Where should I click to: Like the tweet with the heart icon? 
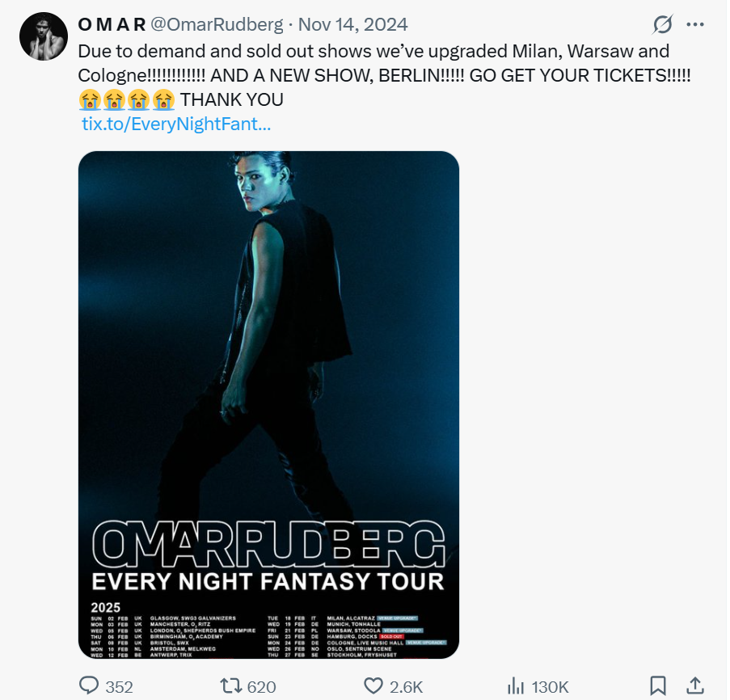373,686
